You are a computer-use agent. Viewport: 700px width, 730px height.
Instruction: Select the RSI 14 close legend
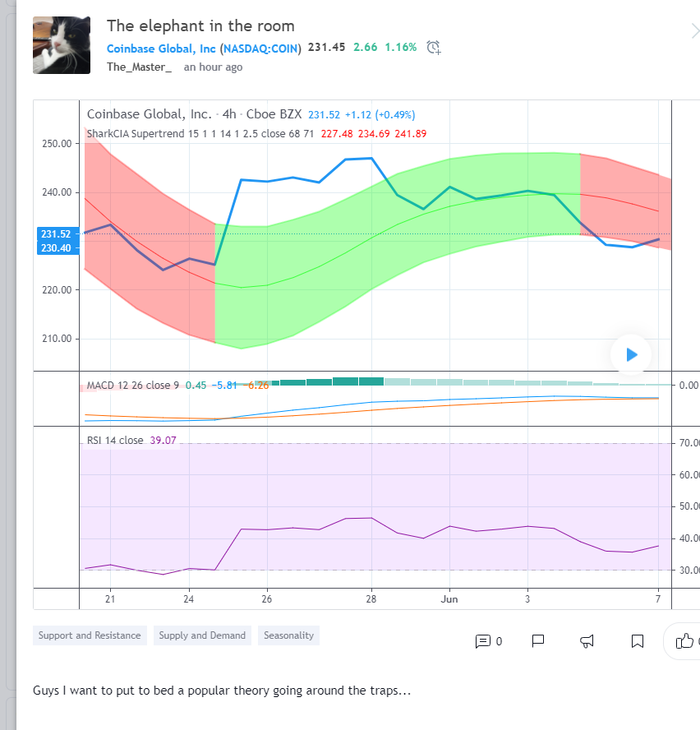[x=114, y=441]
